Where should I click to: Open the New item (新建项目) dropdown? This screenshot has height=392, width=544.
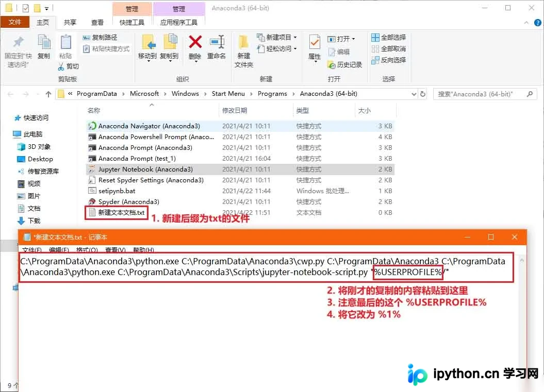277,37
